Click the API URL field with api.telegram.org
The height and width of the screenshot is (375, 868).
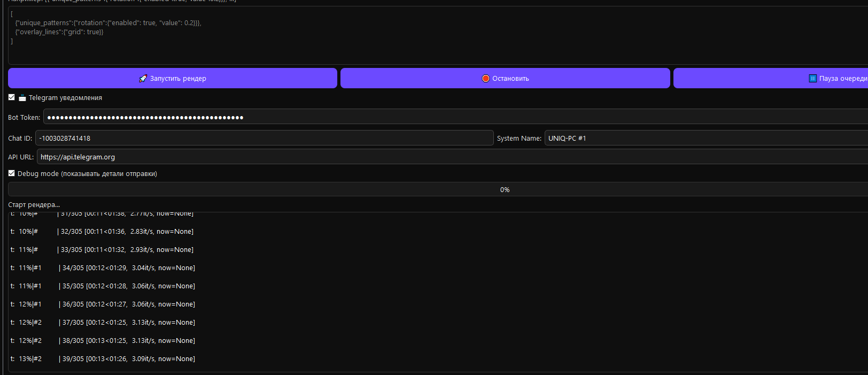(x=452, y=157)
